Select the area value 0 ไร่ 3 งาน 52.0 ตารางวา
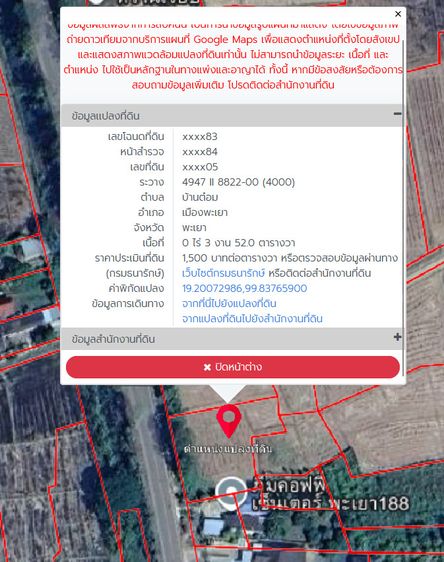This screenshot has width=444, height=562. (238, 243)
